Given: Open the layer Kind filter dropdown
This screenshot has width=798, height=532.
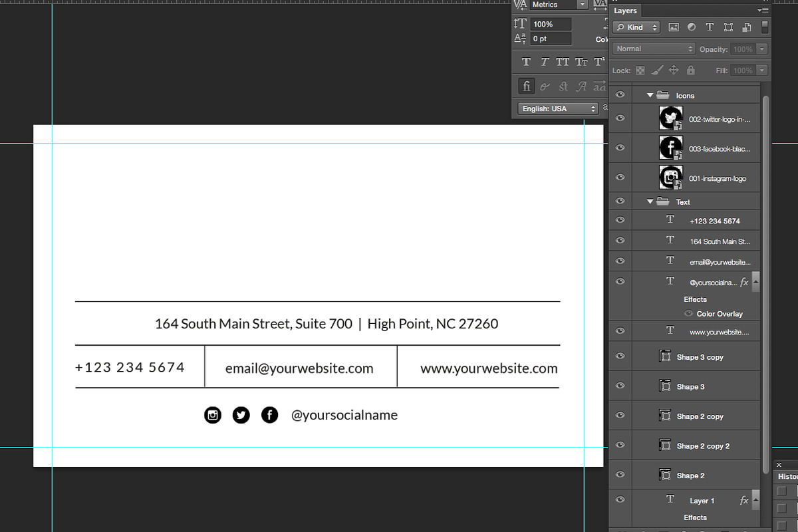Looking at the screenshot, I should [x=636, y=27].
